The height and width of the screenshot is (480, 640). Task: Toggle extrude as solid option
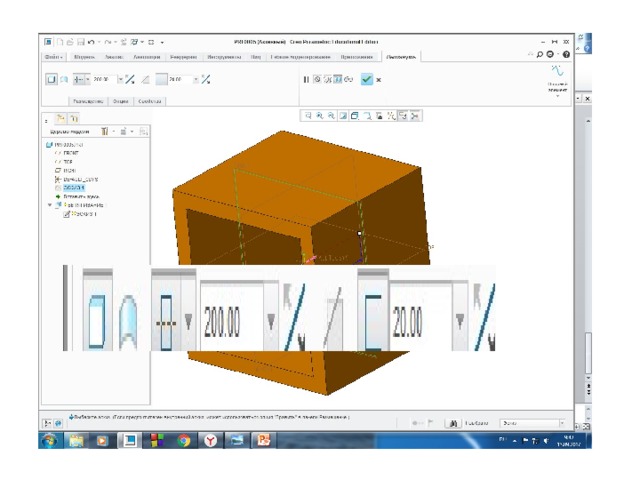(51, 79)
